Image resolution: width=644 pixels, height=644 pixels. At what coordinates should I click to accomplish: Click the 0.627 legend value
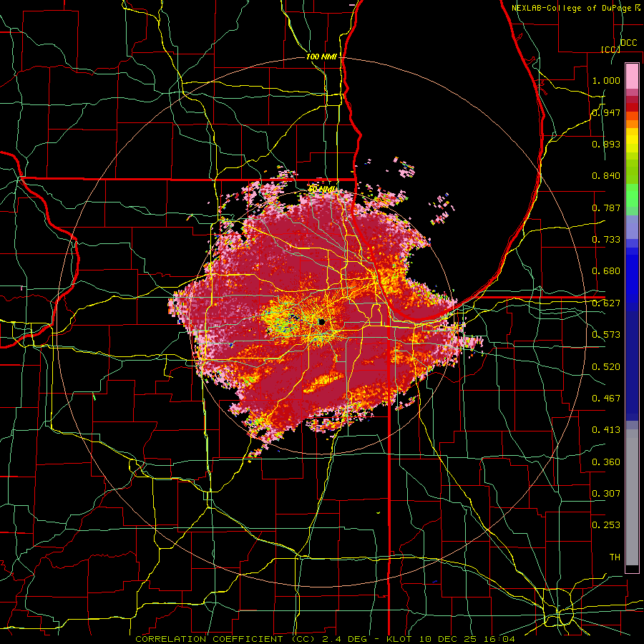click(x=606, y=303)
